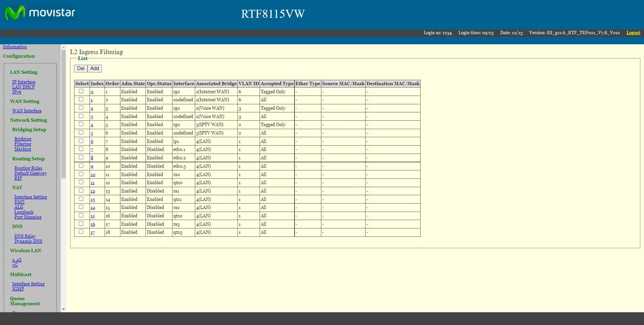Check the box for qtn3 row
The height and width of the screenshot is (325, 644).
tap(81, 232)
